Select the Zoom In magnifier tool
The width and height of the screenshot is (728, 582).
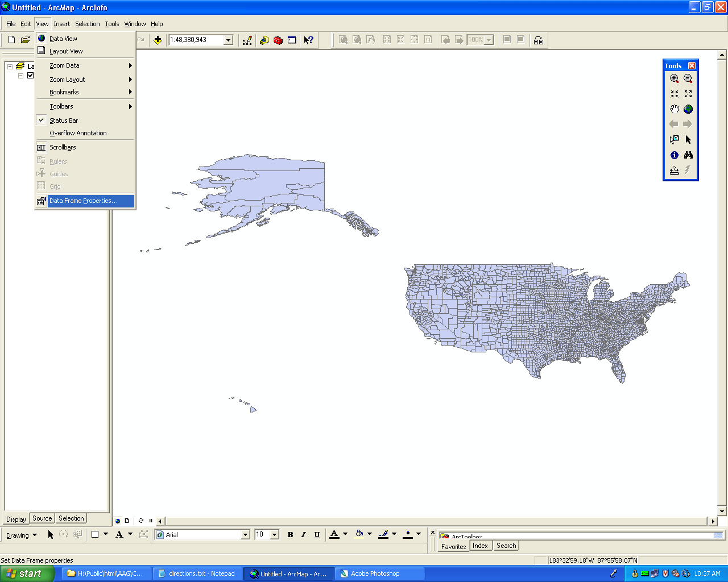pos(674,79)
